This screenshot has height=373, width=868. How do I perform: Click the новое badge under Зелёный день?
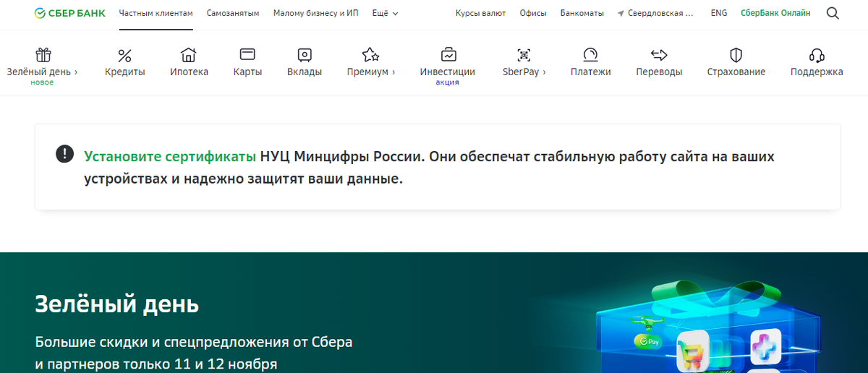click(42, 82)
